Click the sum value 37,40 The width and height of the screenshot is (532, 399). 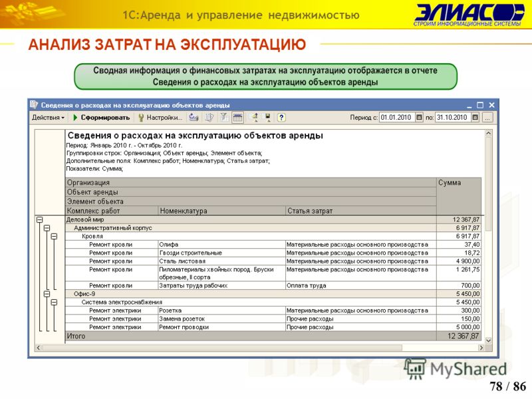tap(472, 245)
